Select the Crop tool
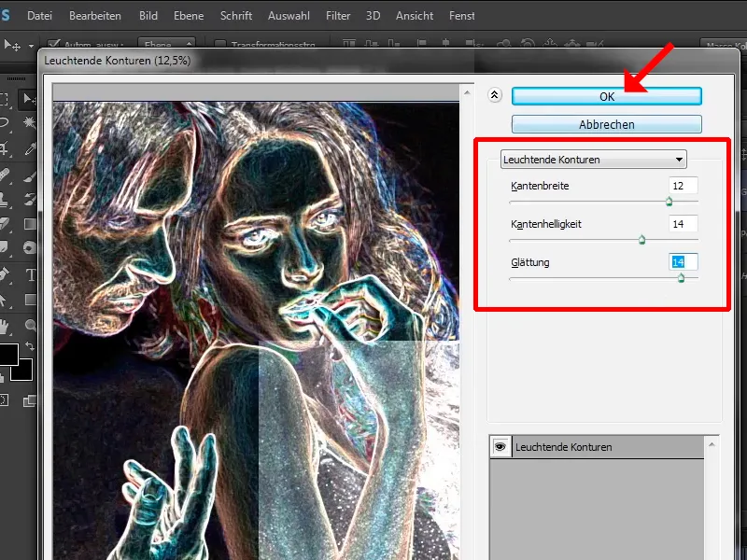The width and height of the screenshot is (747, 560). pyautogui.click(x=4, y=149)
